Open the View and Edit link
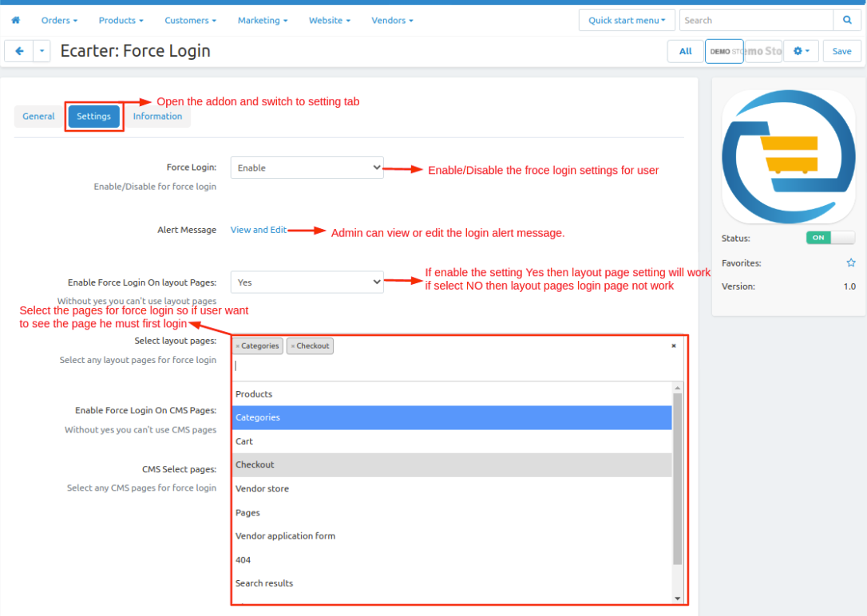Screen dimensions: 867x616 coord(258,229)
